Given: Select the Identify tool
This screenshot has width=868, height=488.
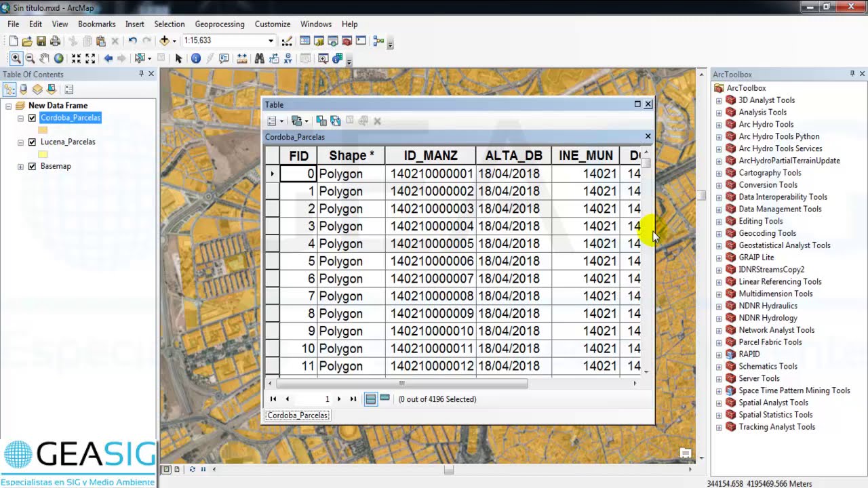Looking at the screenshot, I should (x=196, y=59).
